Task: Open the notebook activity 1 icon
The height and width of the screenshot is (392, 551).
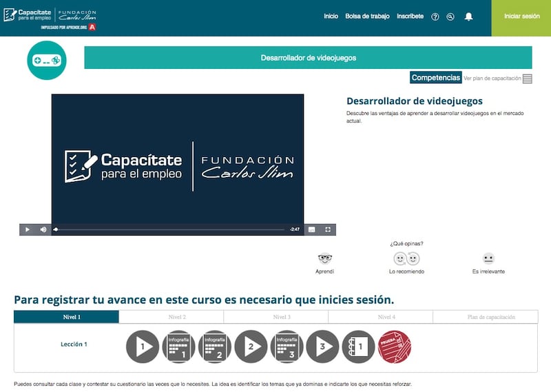Action: pos(358,347)
